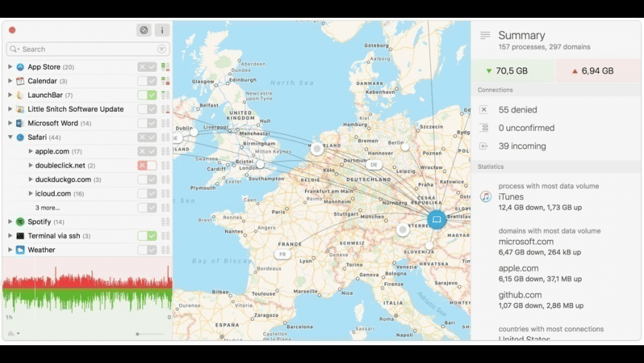Viewport: 644px width, 363px height.
Task: Click the iTunes icon in Statistics
Action: pyautogui.click(x=486, y=196)
